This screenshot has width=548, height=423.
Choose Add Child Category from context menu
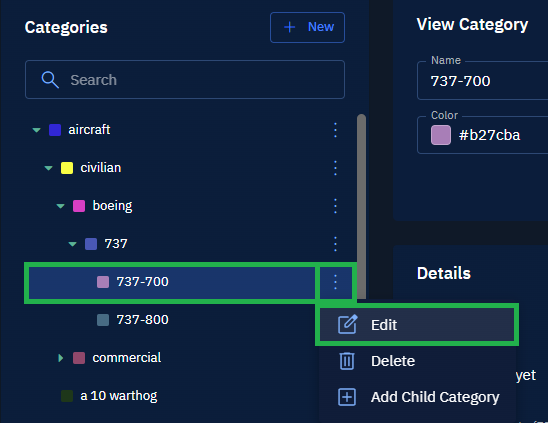click(x=417, y=397)
